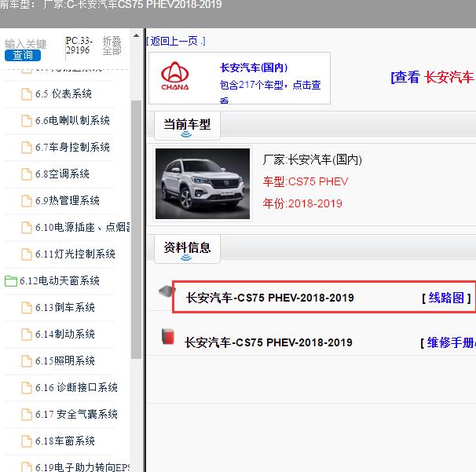Click the red repair manual book icon
This screenshot has width=476, height=472.
(168, 337)
